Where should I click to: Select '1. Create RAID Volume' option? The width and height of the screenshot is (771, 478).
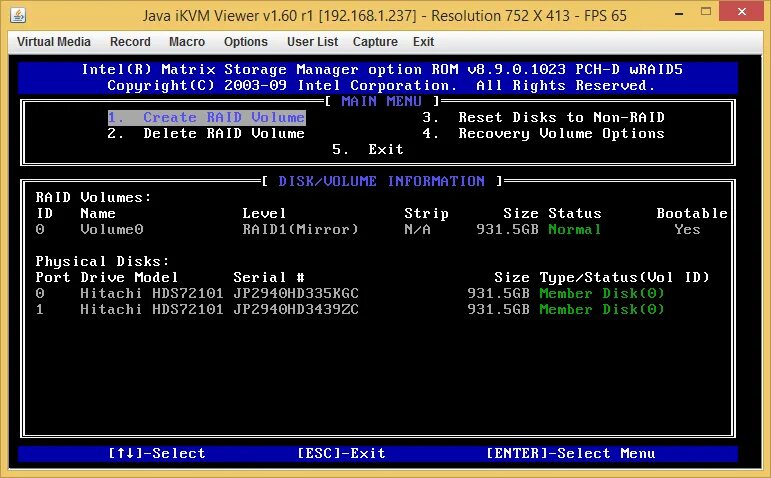pos(207,118)
